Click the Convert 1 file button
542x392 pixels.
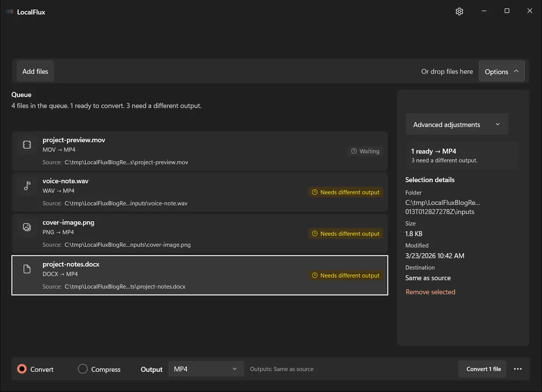[x=482, y=369]
